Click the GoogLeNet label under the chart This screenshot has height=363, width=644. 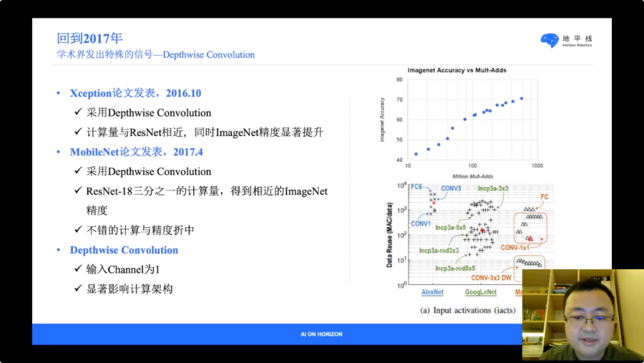point(481,292)
